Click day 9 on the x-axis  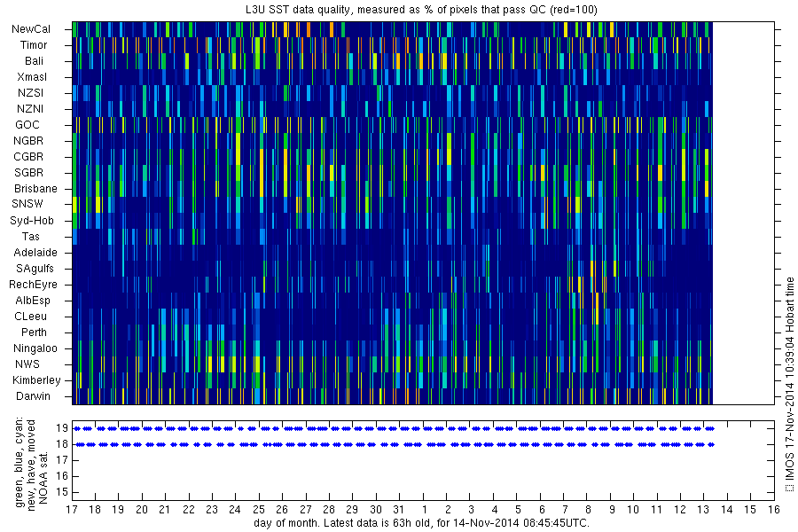click(612, 510)
